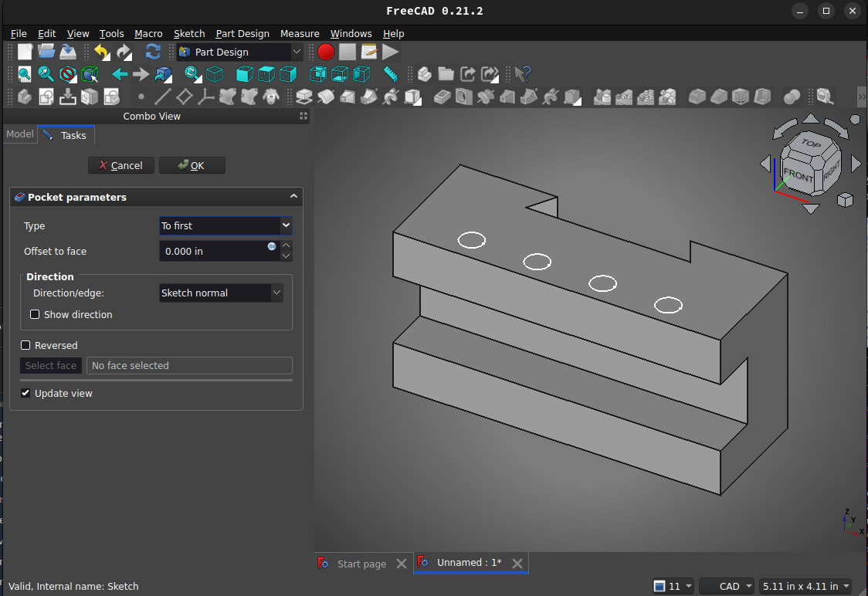
Task: Close the Unnamed : 1* document tab
Action: (x=517, y=564)
